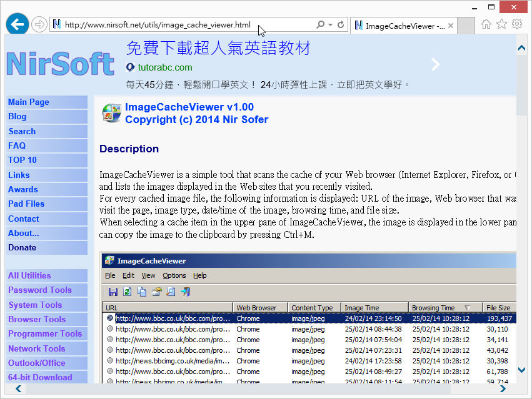Select the row with file size 193,437
The image size is (532, 399).
[x=309, y=318]
